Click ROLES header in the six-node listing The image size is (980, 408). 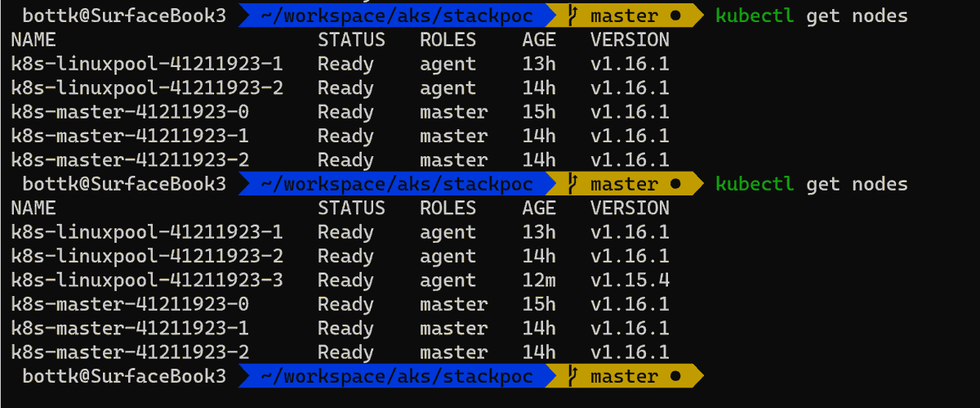(448, 208)
